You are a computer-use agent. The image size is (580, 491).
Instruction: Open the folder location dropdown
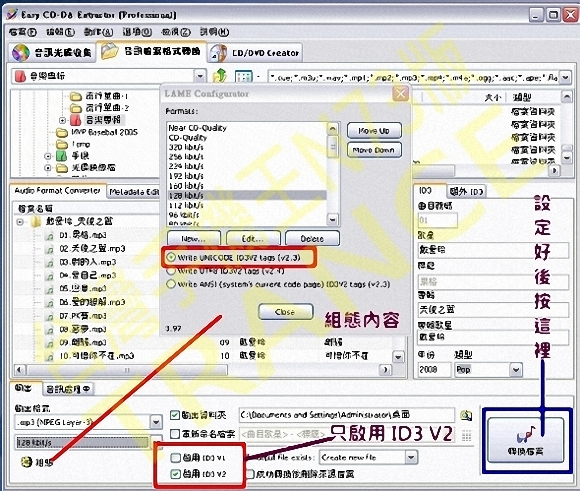pyautogui.click(x=200, y=76)
